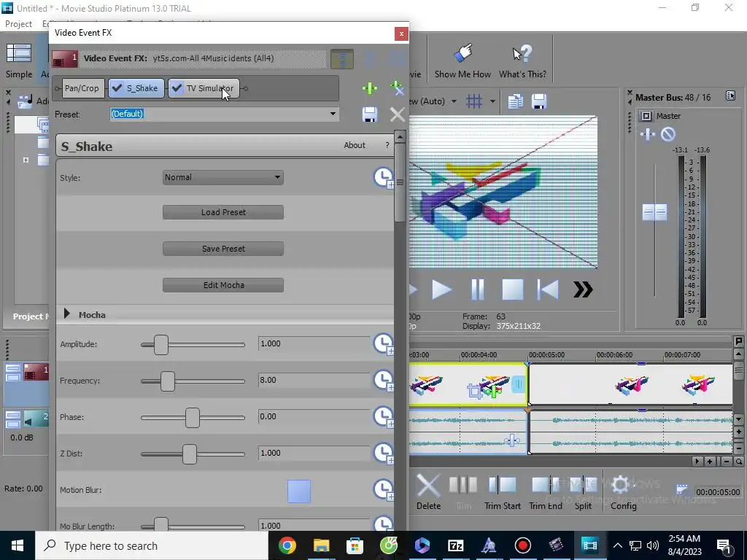
Task: Expand the Mocha section
Action: click(x=66, y=314)
